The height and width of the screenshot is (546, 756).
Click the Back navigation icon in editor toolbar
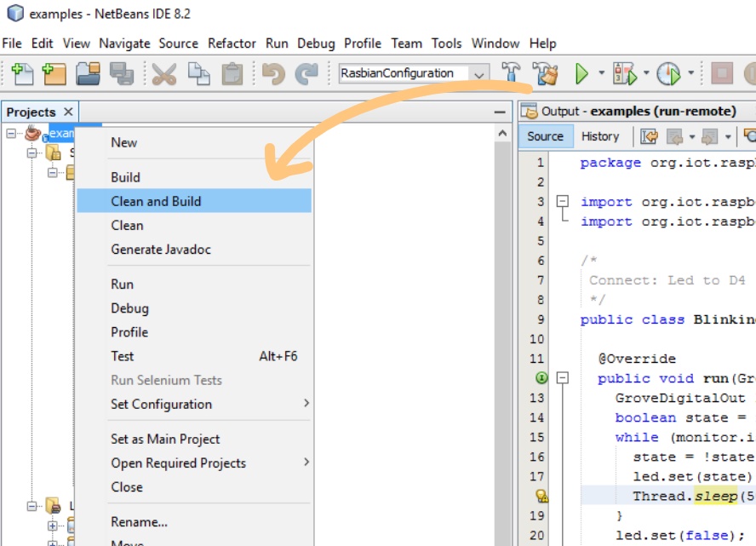[x=674, y=137]
